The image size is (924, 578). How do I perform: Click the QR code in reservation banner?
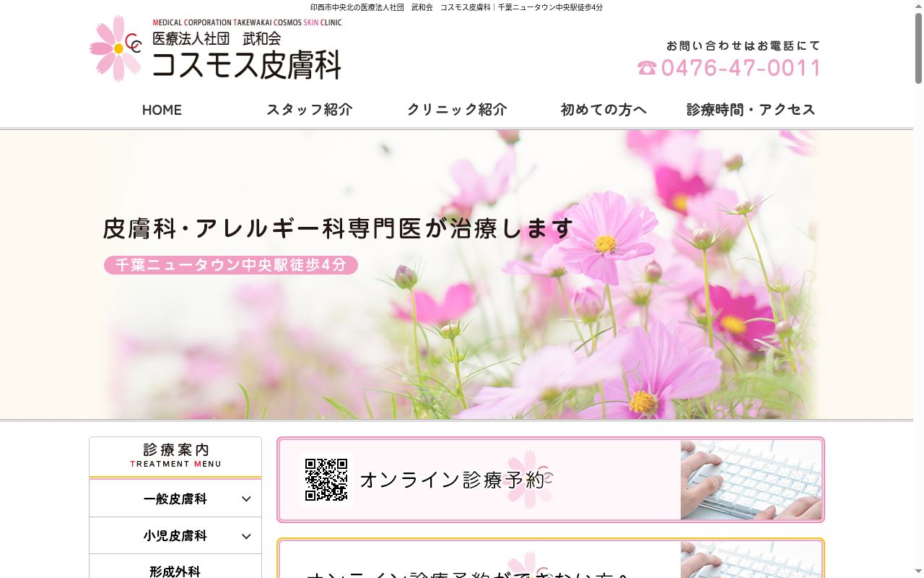coord(326,480)
